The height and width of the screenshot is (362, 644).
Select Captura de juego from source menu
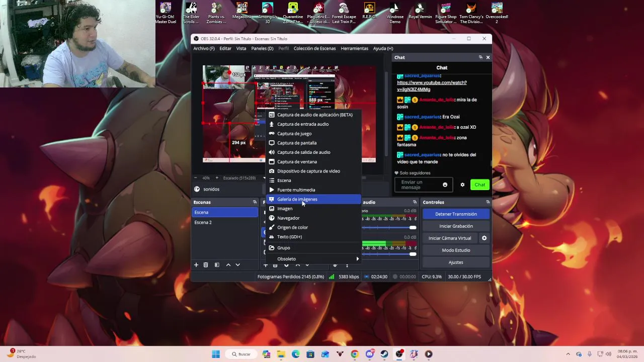(x=313, y=134)
